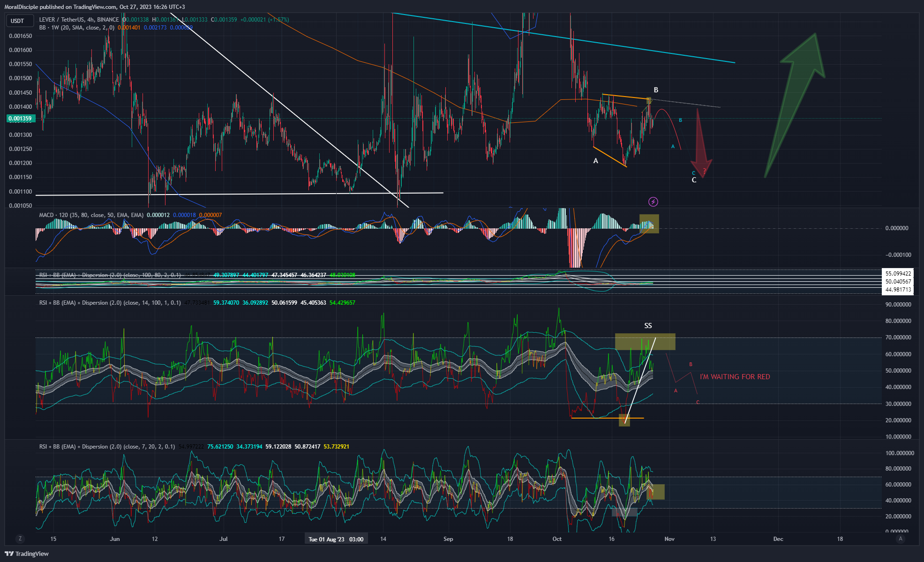Select the MACD 120 indicator legend
This screenshot has width=924, height=562.
pyautogui.click(x=91, y=215)
